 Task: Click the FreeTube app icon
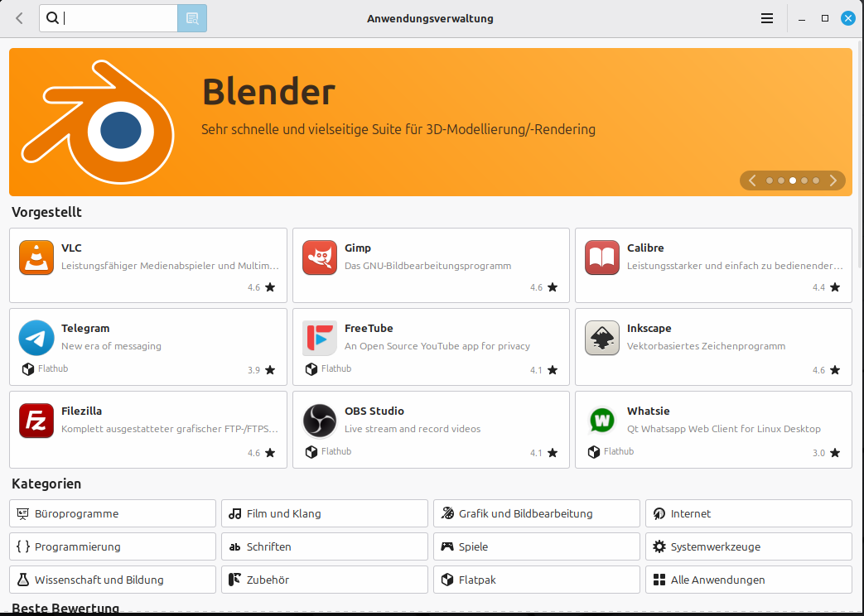tap(320, 338)
